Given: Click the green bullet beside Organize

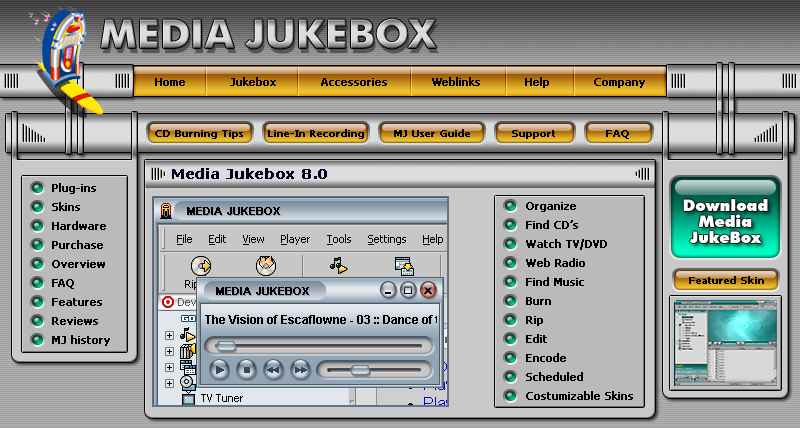Looking at the screenshot, I should pos(510,206).
